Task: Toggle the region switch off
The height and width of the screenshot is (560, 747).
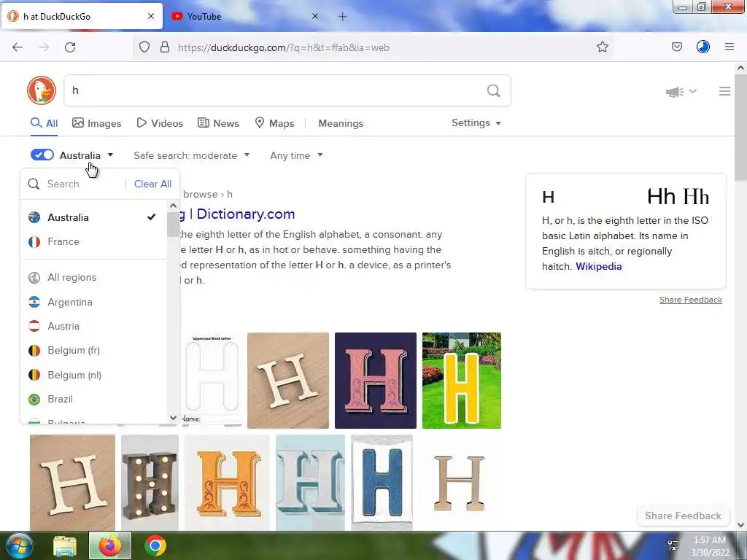Action: [42, 155]
